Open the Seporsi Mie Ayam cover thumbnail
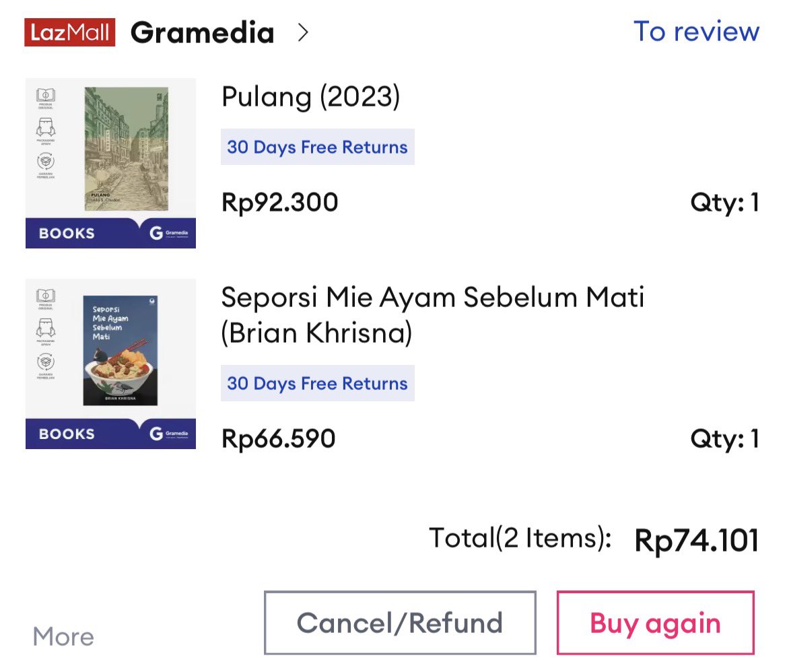This screenshot has height=672, width=787. [110, 364]
